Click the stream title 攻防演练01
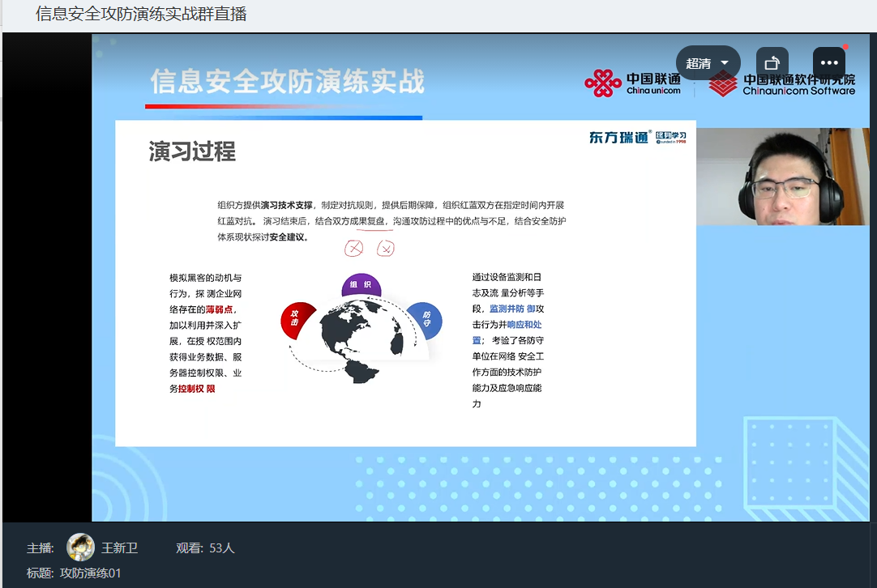877x588 pixels. [91, 573]
